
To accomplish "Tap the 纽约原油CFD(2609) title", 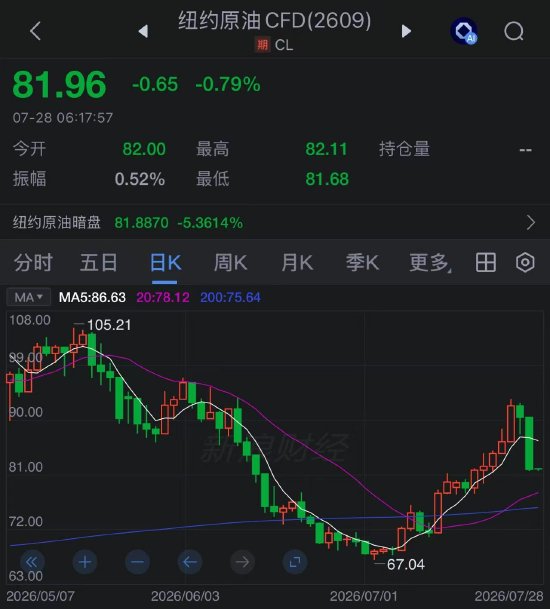I will (275, 20).
